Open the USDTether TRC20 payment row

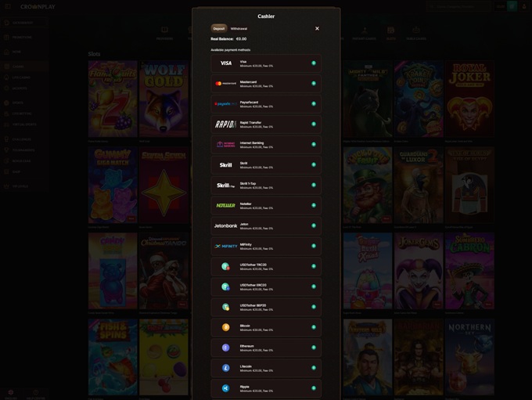coord(266,266)
